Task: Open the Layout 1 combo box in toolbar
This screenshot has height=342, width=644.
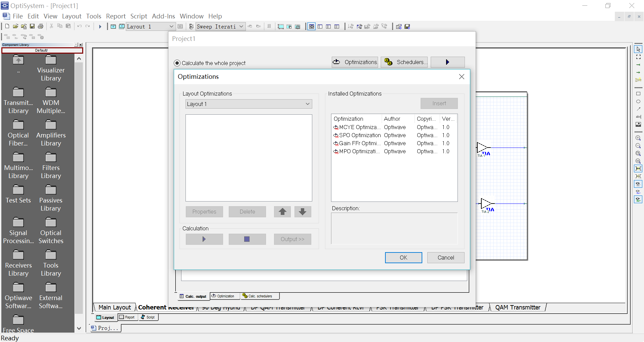Action: click(150, 26)
